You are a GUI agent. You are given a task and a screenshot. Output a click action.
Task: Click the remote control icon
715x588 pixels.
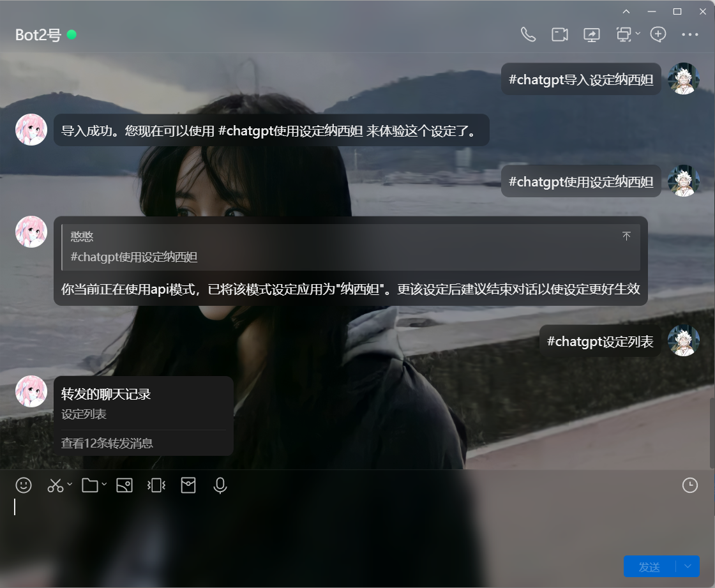(x=623, y=34)
